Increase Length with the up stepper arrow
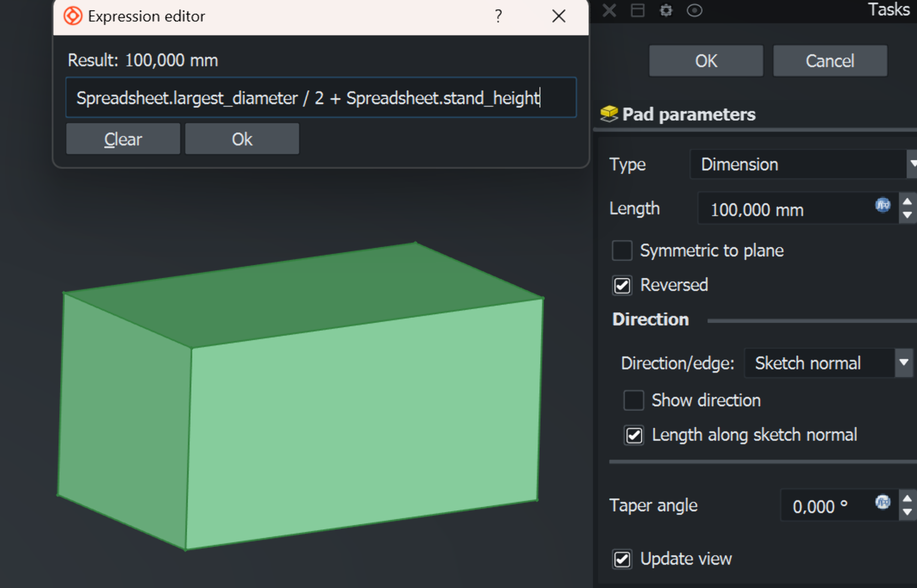The width and height of the screenshot is (917, 588). [907, 201]
